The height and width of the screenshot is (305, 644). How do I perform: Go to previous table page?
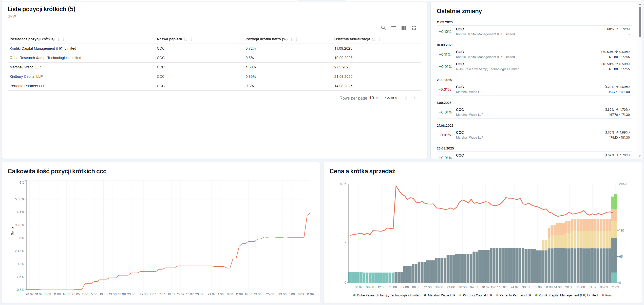coord(406,98)
